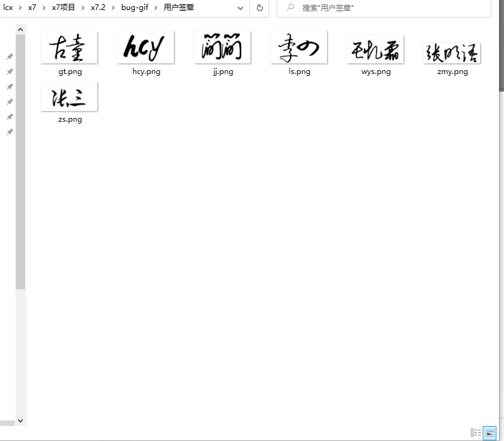504x441 pixels.
Task: Click the search magnifier icon
Action: click(x=290, y=8)
